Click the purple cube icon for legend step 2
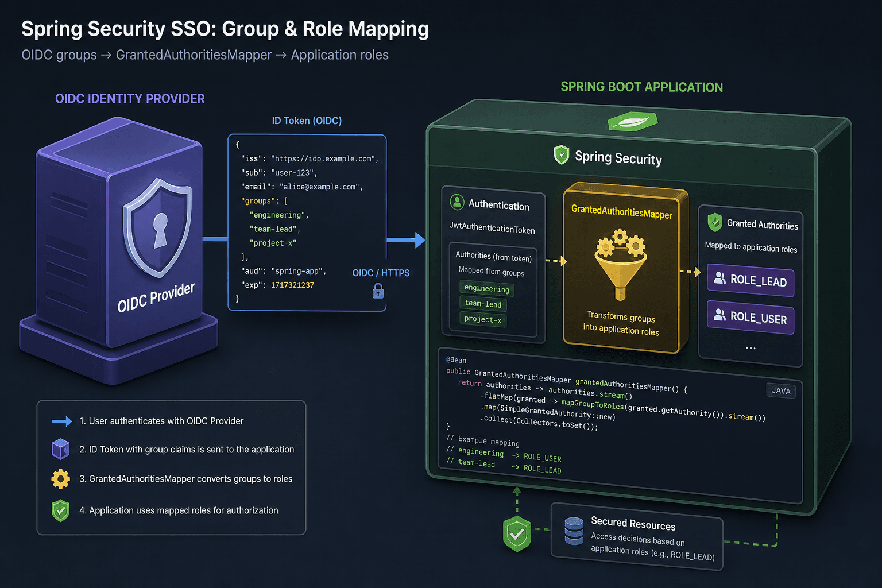 click(x=61, y=449)
